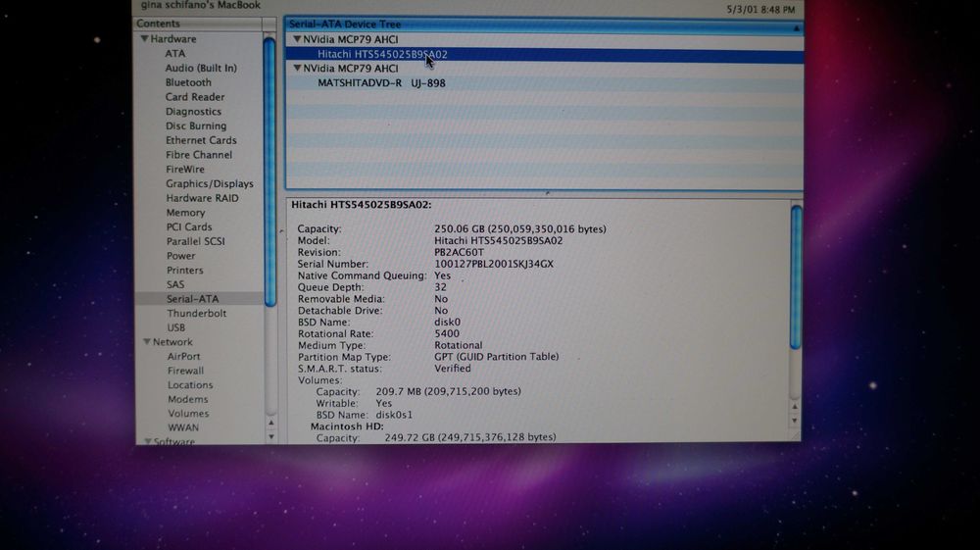Expand the Software category triangle
Viewport: 980px width, 550px height.
pos(148,441)
